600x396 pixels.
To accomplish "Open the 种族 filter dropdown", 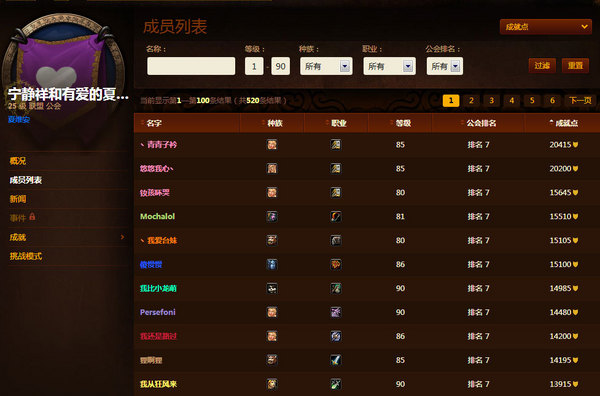I will point(326,66).
